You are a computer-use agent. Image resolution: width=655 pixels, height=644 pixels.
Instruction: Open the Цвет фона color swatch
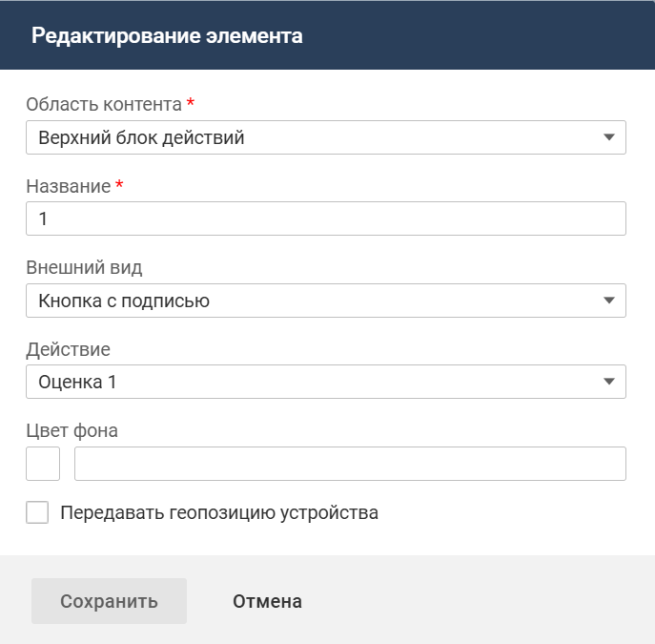pyautogui.click(x=43, y=464)
